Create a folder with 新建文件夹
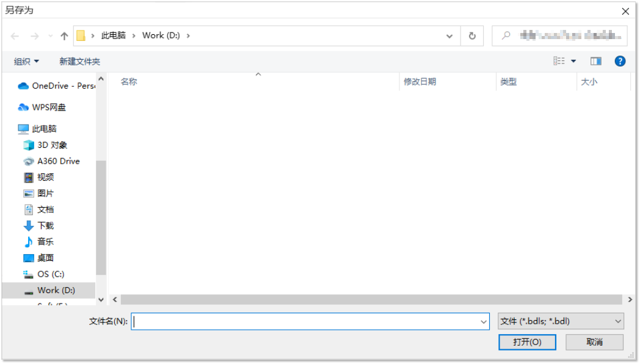 (x=79, y=61)
